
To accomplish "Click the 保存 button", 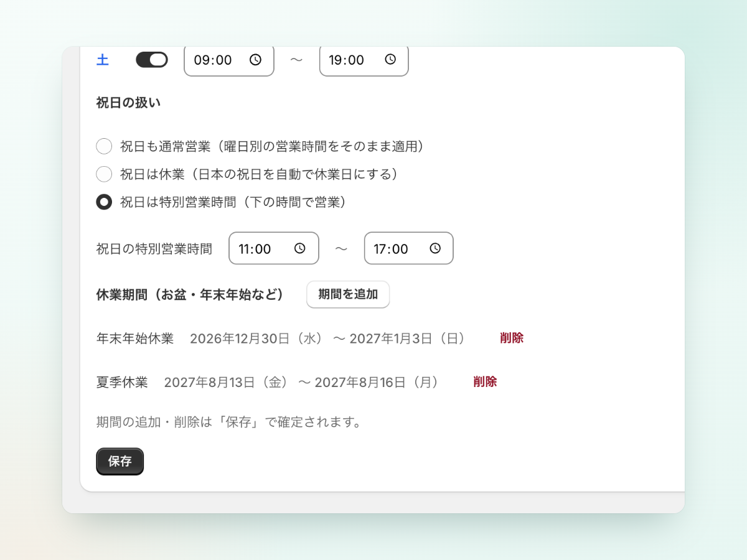I will click(120, 461).
